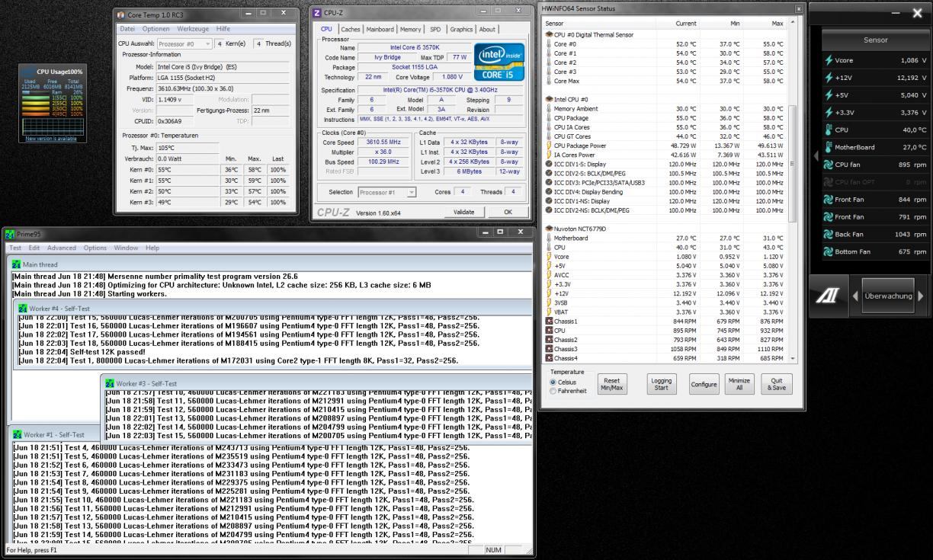Click the Core Temp title bar icon

tap(121, 14)
